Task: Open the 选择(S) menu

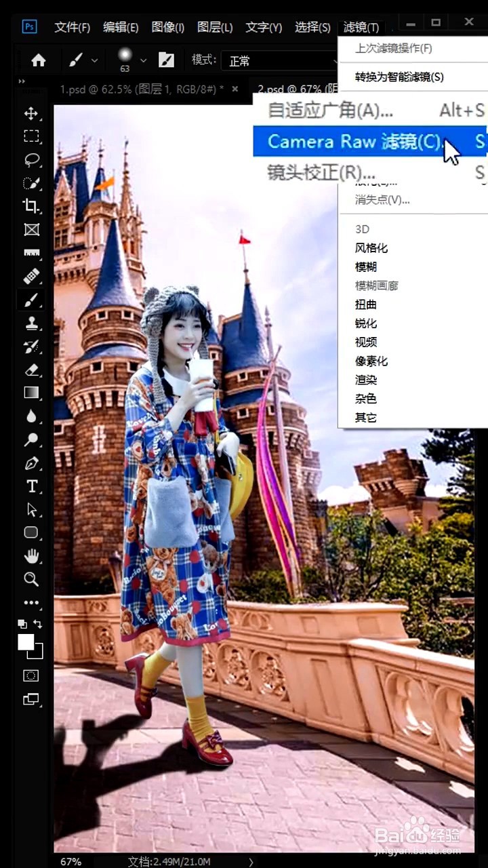Action: point(312,27)
